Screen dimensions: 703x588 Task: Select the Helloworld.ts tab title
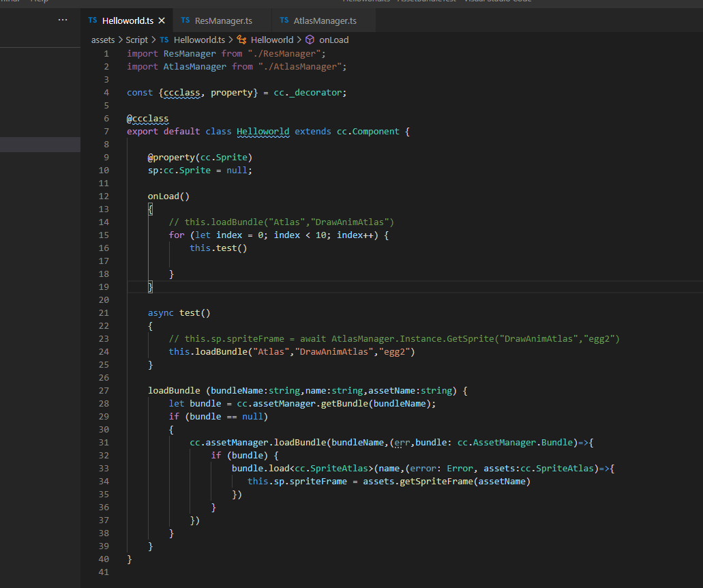[128, 20]
